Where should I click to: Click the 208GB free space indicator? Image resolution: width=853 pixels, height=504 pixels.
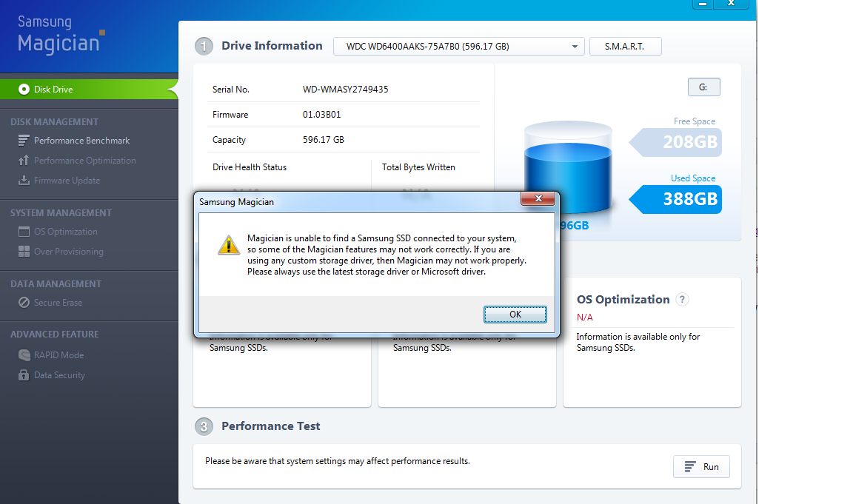[675, 142]
